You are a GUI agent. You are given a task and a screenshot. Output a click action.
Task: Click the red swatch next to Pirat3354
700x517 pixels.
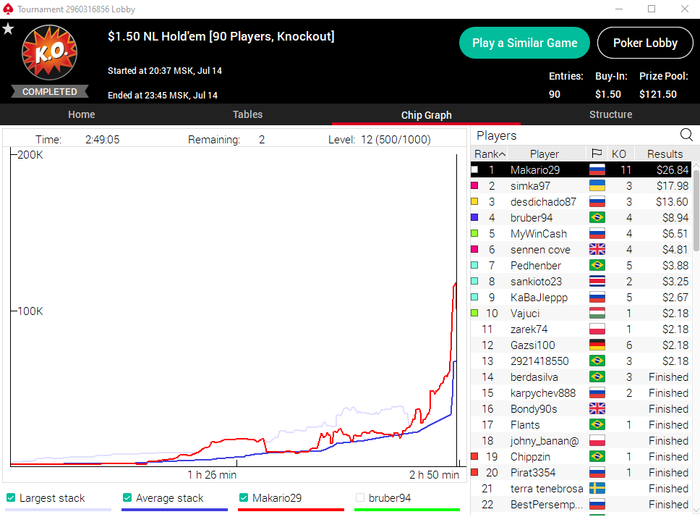(475, 472)
